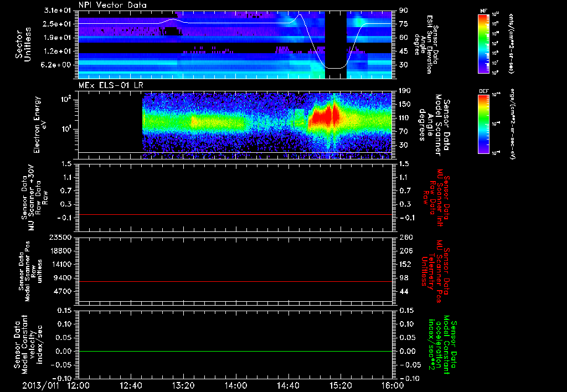Click the '2.5e+01' sector tick value
Screen dimensions: 567x392
pyautogui.click(x=58, y=24)
